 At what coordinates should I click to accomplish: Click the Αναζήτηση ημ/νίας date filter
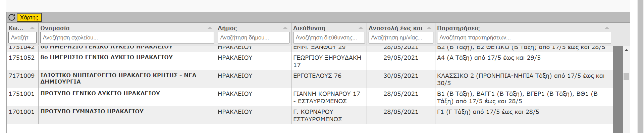(x=401, y=38)
